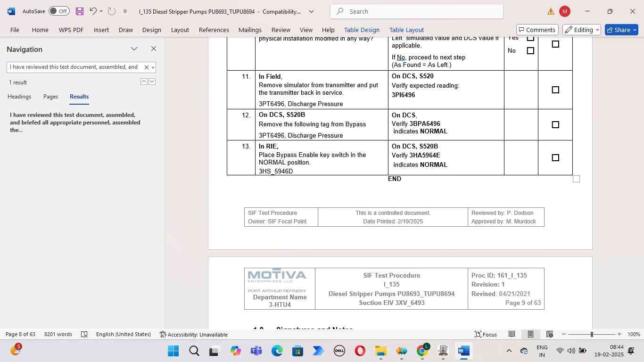Click the Undo arrow icon
The height and width of the screenshot is (362, 644).
(x=93, y=11)
